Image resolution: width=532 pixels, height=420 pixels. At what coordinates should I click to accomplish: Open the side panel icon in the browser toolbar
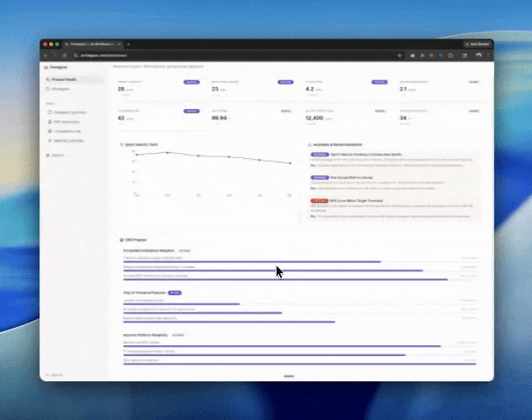pyautogui.click(x=464, y=55)
